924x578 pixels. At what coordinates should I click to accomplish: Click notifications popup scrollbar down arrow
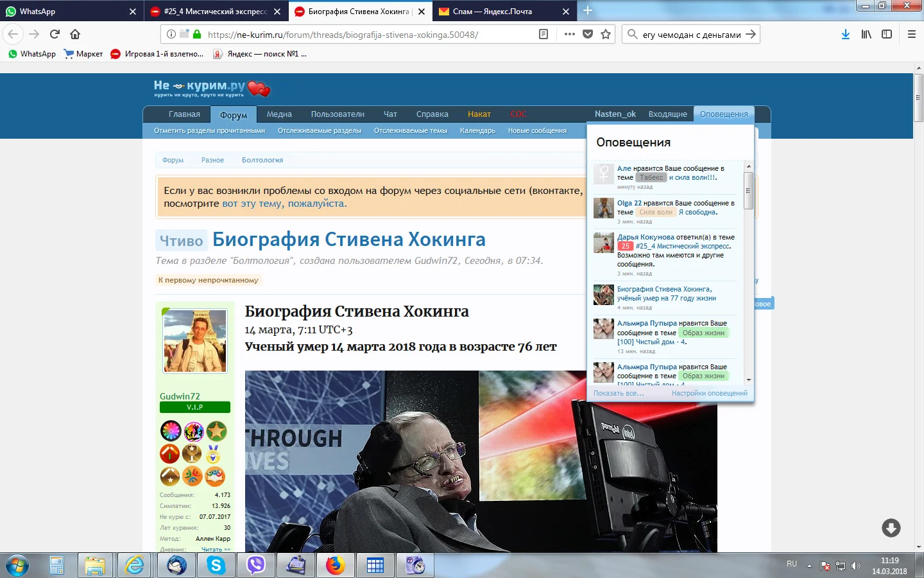point(748,380)
